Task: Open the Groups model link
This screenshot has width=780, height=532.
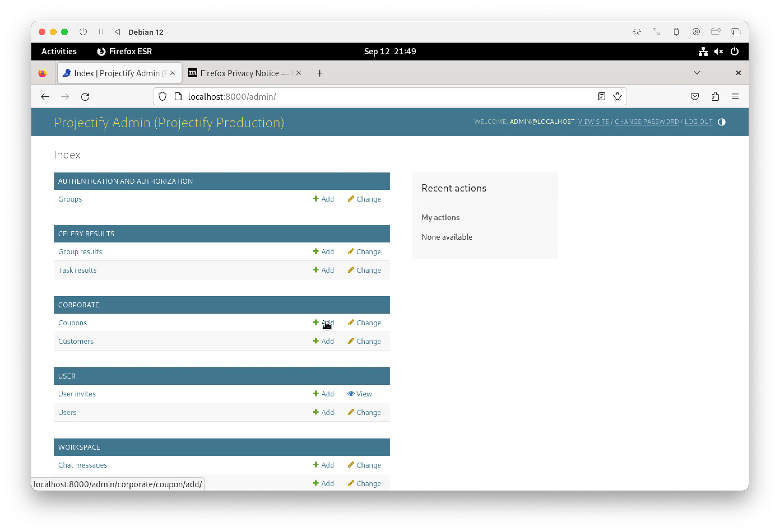Action: [70, 199]
